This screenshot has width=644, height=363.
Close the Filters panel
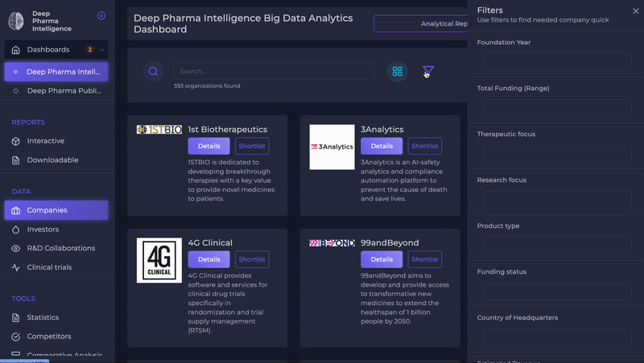pyautogui.click(x=636, y=11)
